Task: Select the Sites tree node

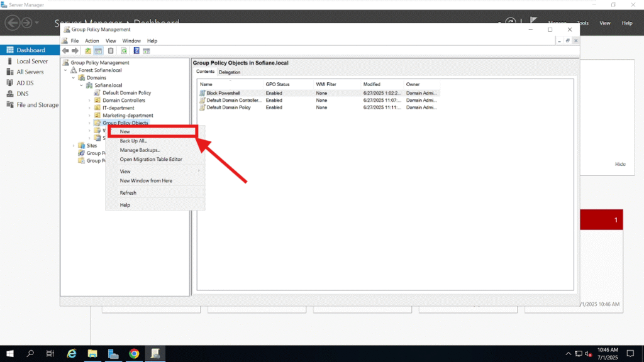Action: 92,146
